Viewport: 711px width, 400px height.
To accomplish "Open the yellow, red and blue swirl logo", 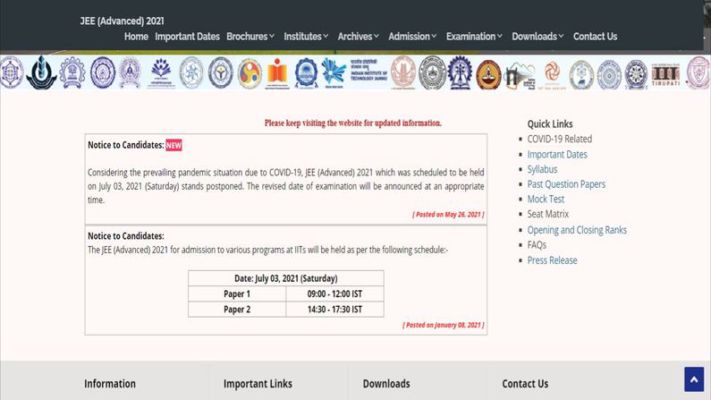I will click(249, 73).
